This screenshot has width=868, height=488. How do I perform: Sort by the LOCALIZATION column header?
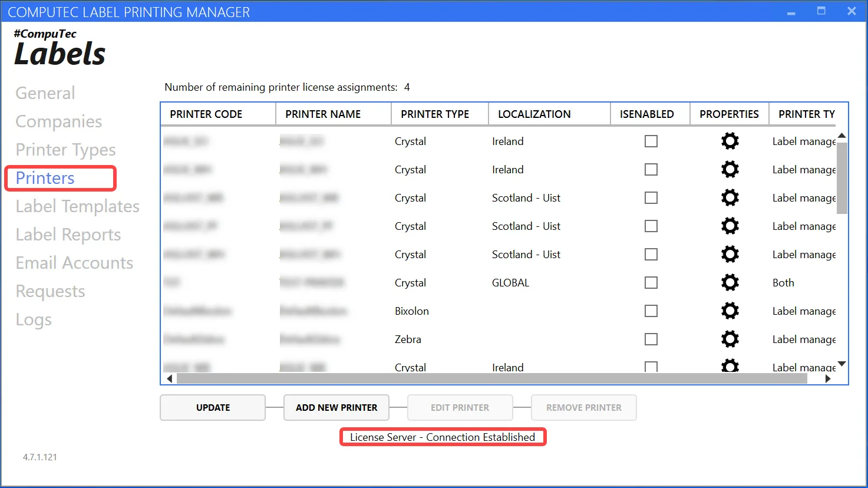point(534,114)
